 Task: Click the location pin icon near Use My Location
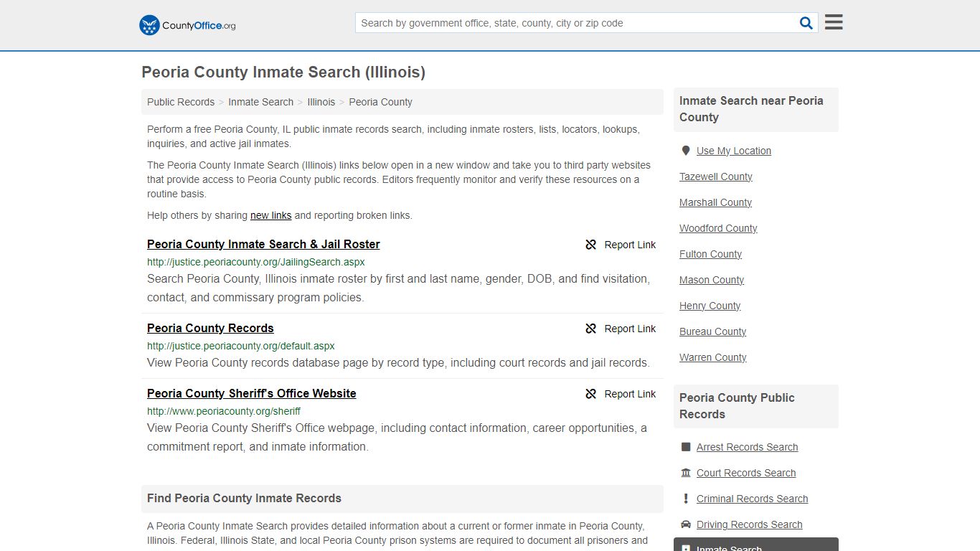[x=686, y=151]
